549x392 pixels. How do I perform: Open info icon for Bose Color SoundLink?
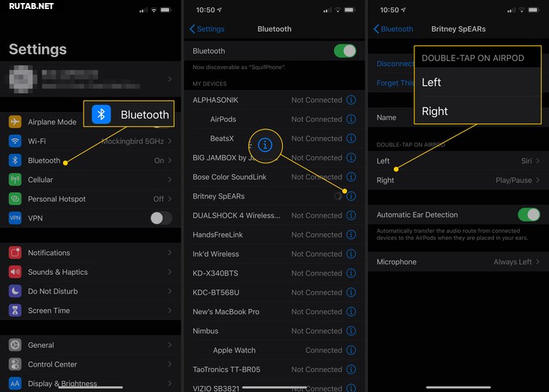coord(350,177)
